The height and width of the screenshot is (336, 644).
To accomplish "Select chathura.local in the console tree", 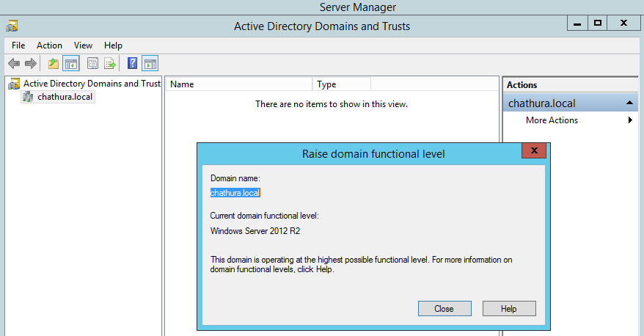I will pos(65,97).
